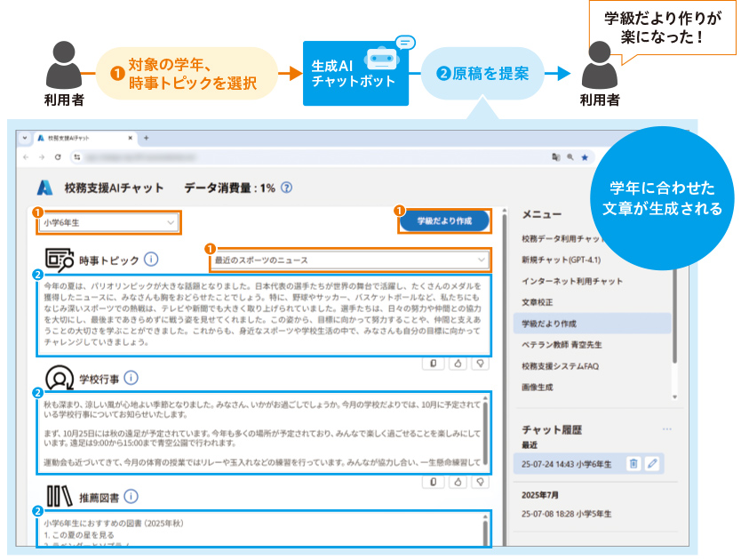741x560 pixels.
Task: Dislike the 時事トピック generated text
Action: [481, 363]
